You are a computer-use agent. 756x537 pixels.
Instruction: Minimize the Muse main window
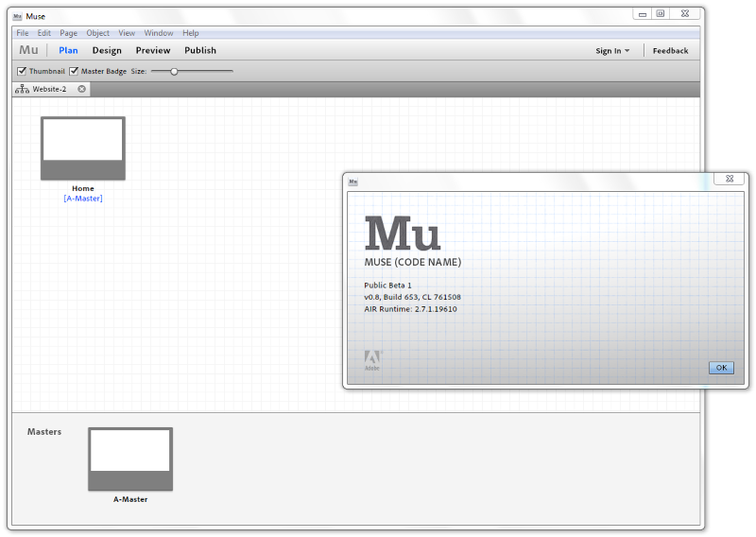click(643, 14)
